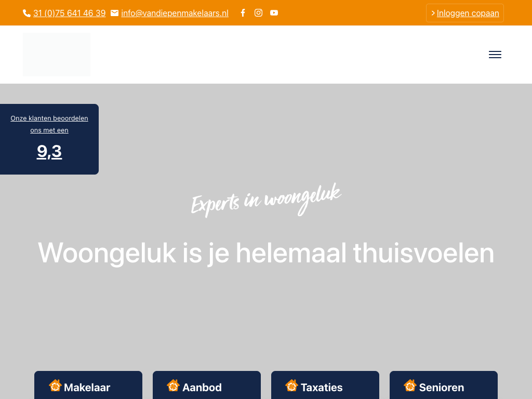Viewport: 532px width, 399px height.
Task: Click the house icon next to Taxaties
Action: [292, 385]
